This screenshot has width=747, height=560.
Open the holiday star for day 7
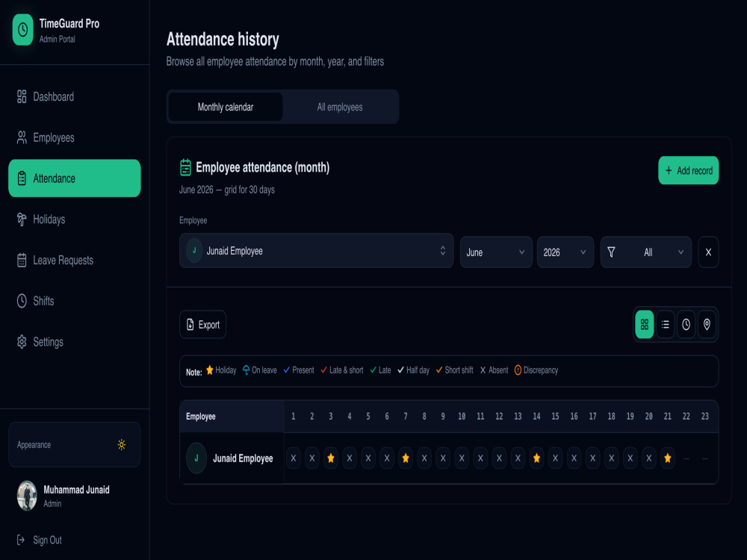point(406,458)
